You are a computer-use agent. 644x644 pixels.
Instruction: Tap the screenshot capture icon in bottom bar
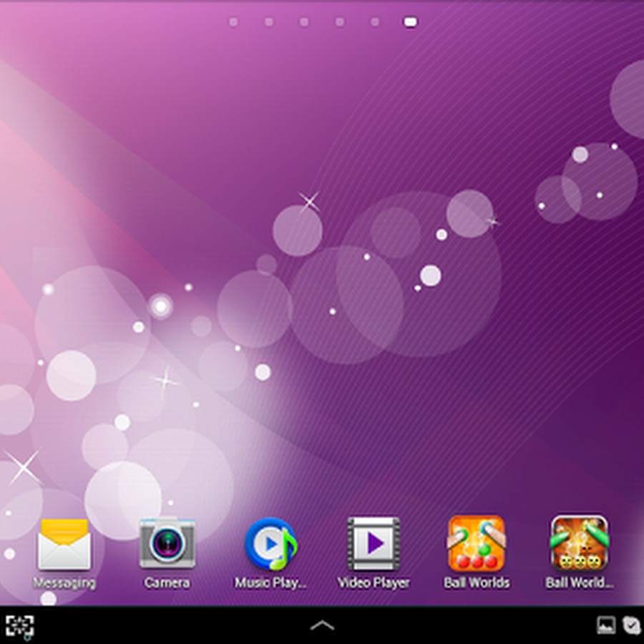click(x=19, y=627)
